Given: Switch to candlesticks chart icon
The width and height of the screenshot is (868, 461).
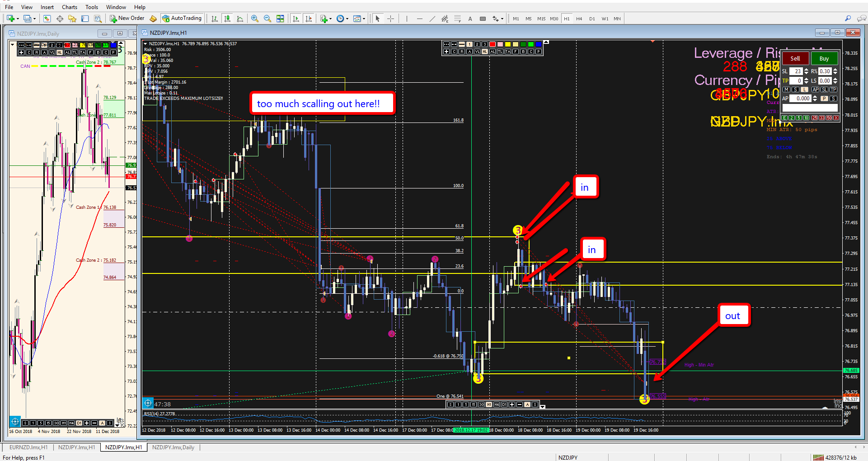Looking at the screenshot, I should [x=227, y=19].
